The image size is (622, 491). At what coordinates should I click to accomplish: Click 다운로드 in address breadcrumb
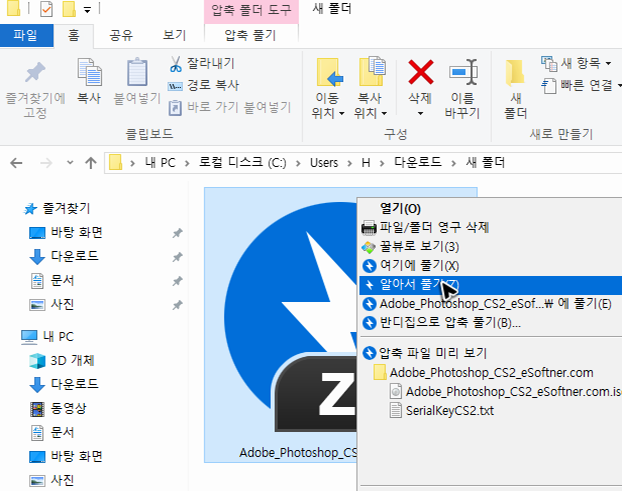(x=418, y=163)
